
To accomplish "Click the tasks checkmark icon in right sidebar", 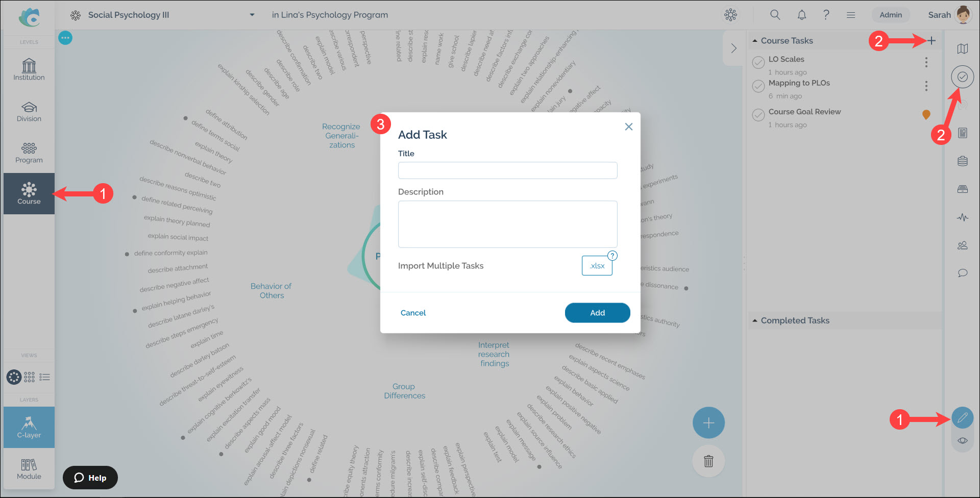I will point(962,77).
